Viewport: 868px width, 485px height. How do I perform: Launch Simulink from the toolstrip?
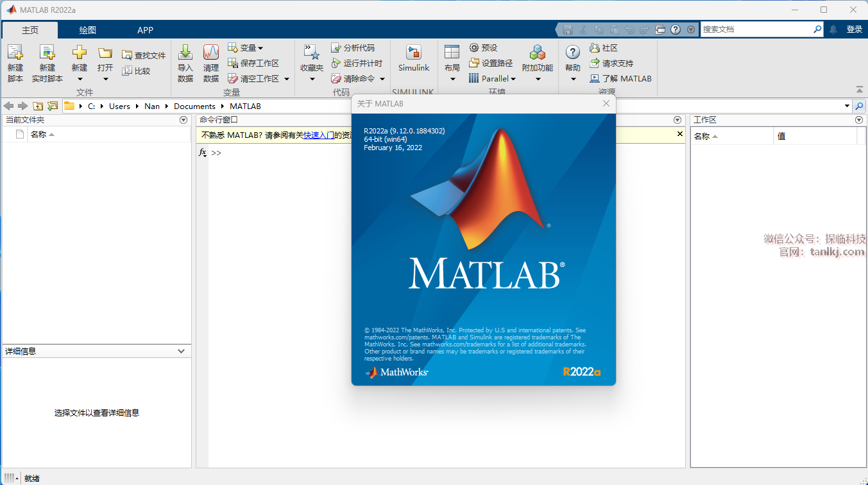[x=414, y=58]
